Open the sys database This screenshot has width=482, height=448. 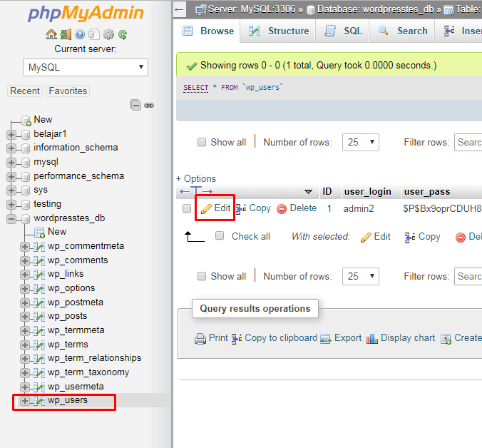pos(41,190)
